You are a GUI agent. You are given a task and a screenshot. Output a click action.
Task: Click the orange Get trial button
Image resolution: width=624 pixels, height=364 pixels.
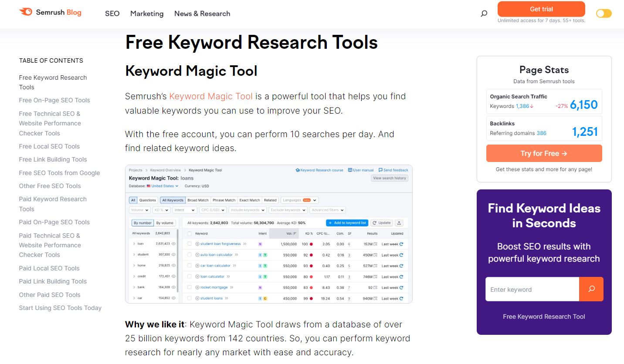tap(541, 9)
